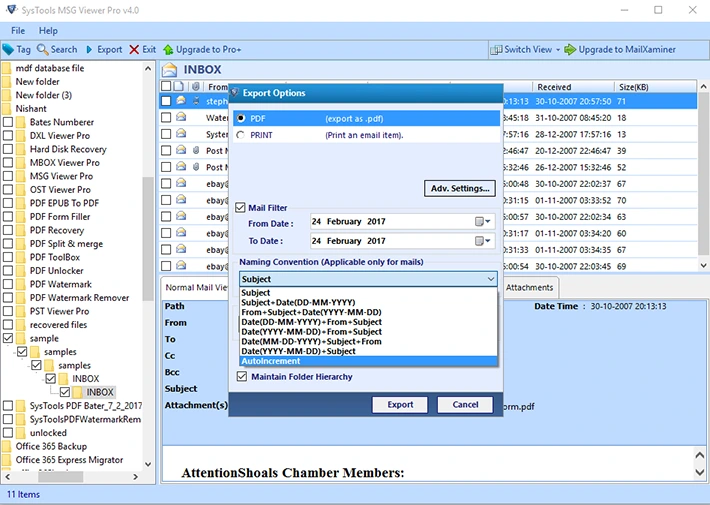Click mail icon in the 28-12-2007 17:57:16 row
This screenshot has width=710, height=505.
(x=181, y=134)
